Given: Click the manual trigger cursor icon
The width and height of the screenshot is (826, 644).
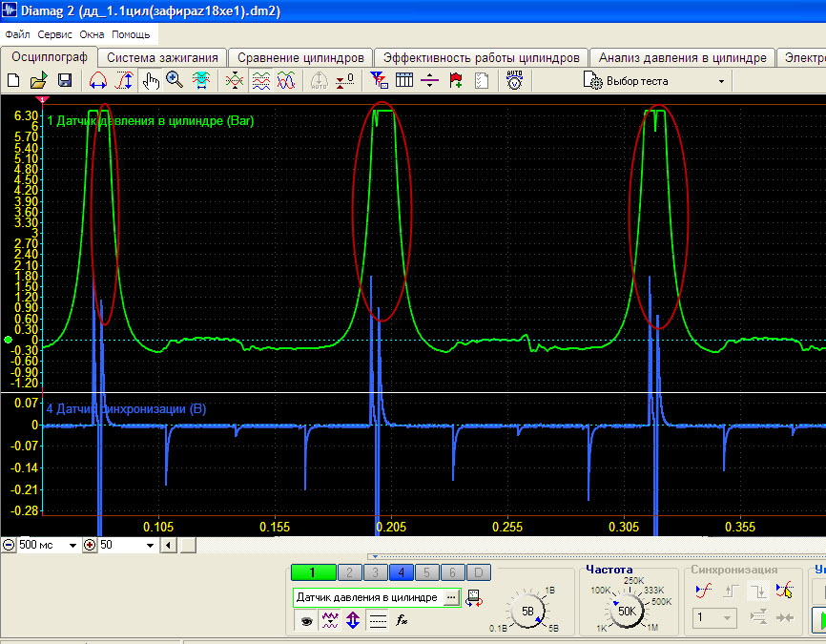Looking at the screenshot, I should tap(784, 591).
